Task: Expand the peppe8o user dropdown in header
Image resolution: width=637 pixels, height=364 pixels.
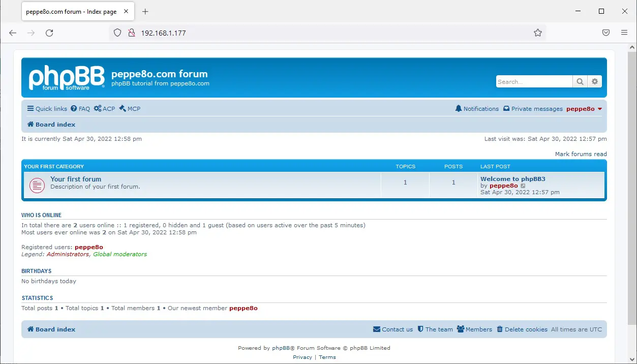Action: [584, 109]
